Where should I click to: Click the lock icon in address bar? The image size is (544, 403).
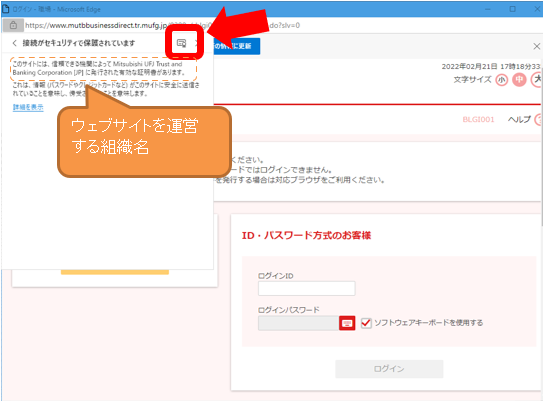coord(13,25)
